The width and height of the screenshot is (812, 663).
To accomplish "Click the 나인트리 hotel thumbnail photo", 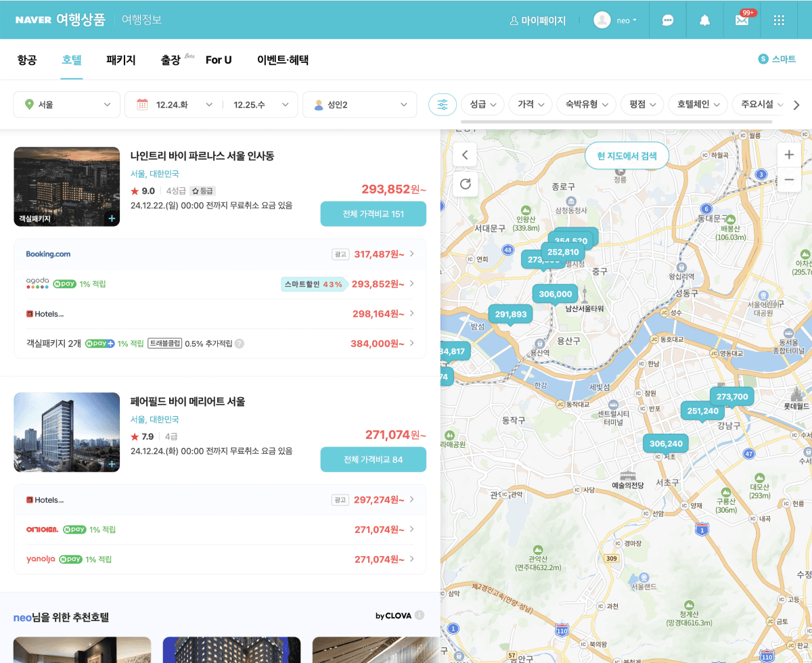I will tap(66, 186).
